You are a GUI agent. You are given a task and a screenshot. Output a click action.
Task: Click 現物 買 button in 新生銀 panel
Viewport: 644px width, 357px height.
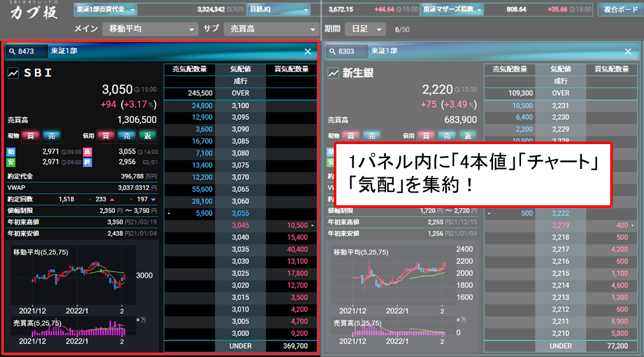pyautogui.click(x=351, y=136)
